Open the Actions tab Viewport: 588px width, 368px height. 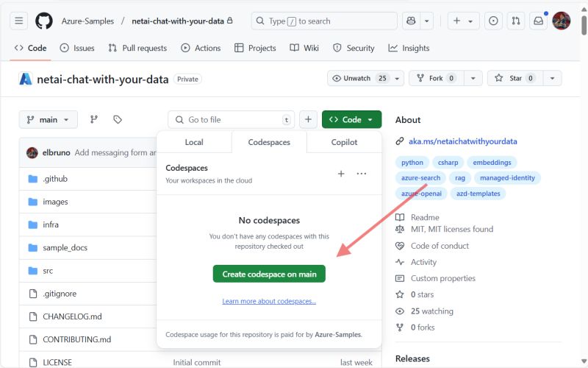coord(201,48)
